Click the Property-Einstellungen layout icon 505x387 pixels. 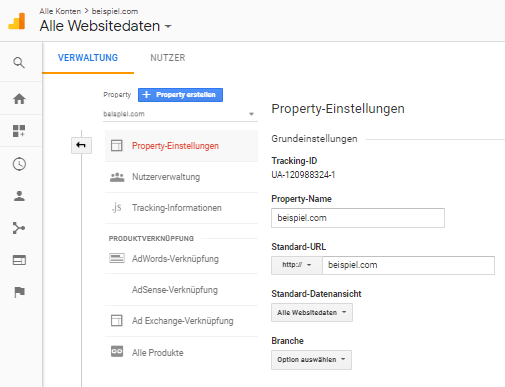[117, 146]
